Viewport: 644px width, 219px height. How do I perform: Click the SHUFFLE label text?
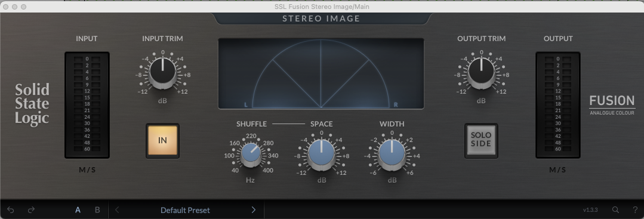[x=251, y=124]
